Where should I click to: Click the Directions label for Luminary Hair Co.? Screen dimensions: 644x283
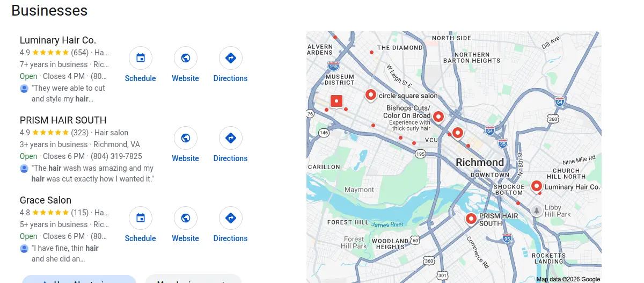(x=231, y=78)
